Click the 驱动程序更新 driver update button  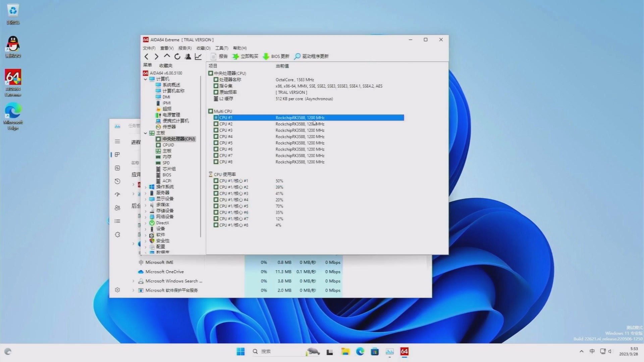tap(312, 56)
